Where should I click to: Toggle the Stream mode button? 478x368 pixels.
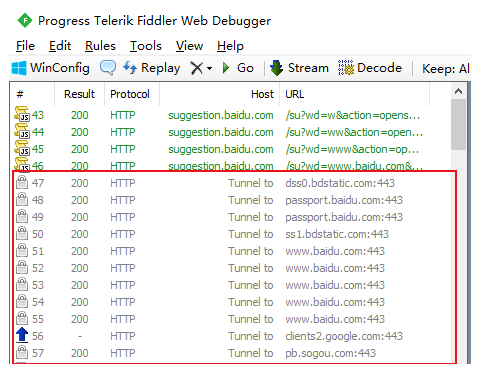point(299,68)
